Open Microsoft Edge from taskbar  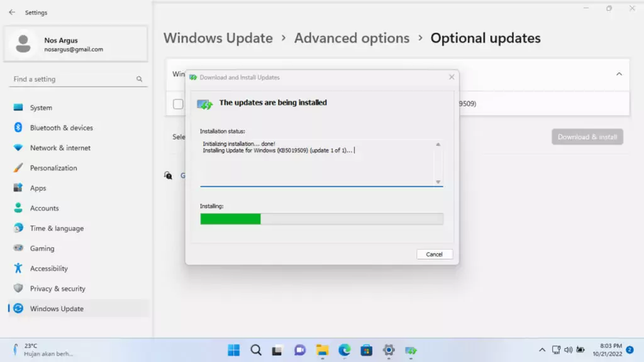tap(344, 350)
